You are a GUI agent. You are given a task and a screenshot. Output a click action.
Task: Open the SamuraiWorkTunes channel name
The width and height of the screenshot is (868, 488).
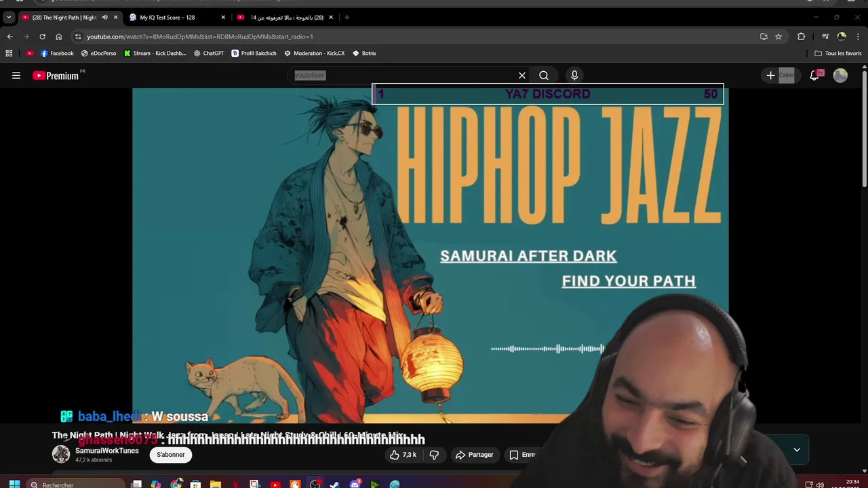click(107, 451)
